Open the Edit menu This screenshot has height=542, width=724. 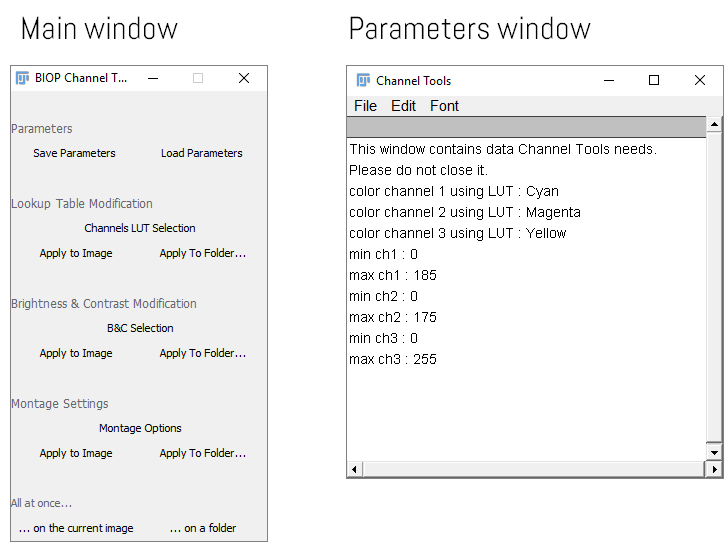point(403,106)
